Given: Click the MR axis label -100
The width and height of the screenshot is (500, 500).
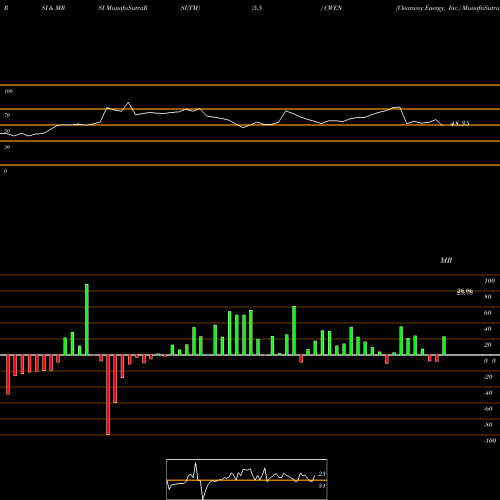Looking at the screenshot, I should (x=490, y=441).
